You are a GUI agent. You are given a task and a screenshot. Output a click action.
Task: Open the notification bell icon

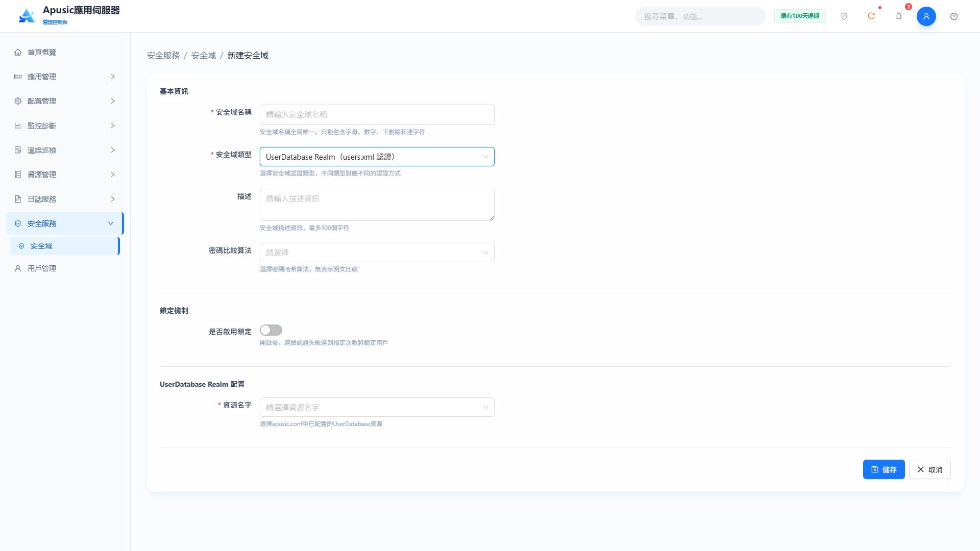pos(899,16)
